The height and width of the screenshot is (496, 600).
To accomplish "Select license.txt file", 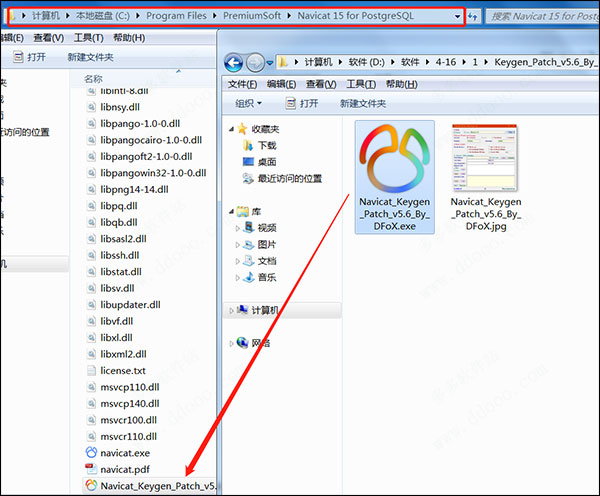I will [123, 370].
